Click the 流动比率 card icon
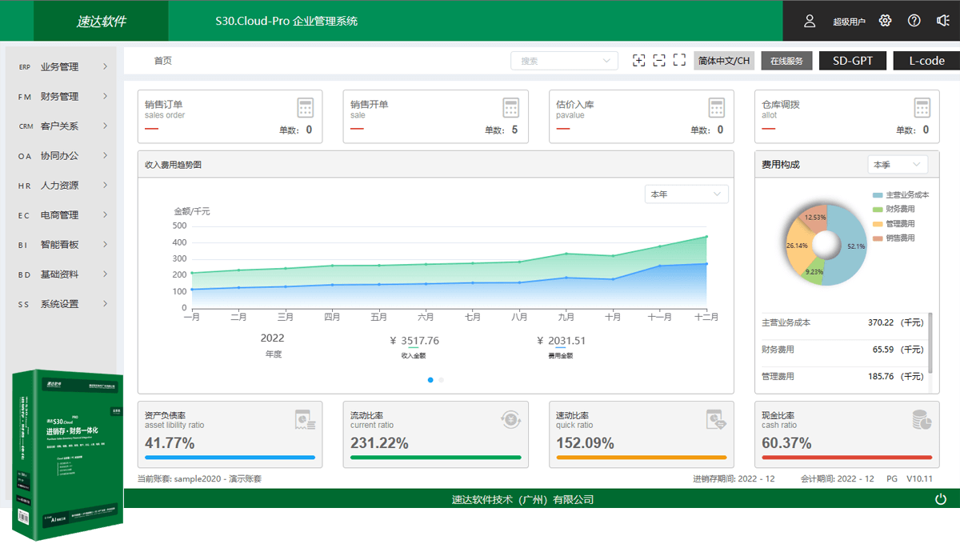The image size is (960, 560). pyautogui.click(x=511, y=419)
